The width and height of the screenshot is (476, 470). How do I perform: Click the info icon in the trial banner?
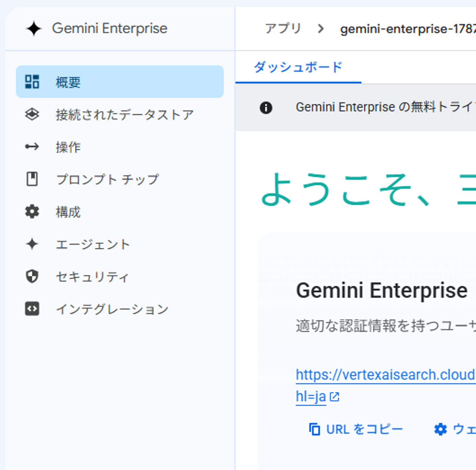(266, 107)
